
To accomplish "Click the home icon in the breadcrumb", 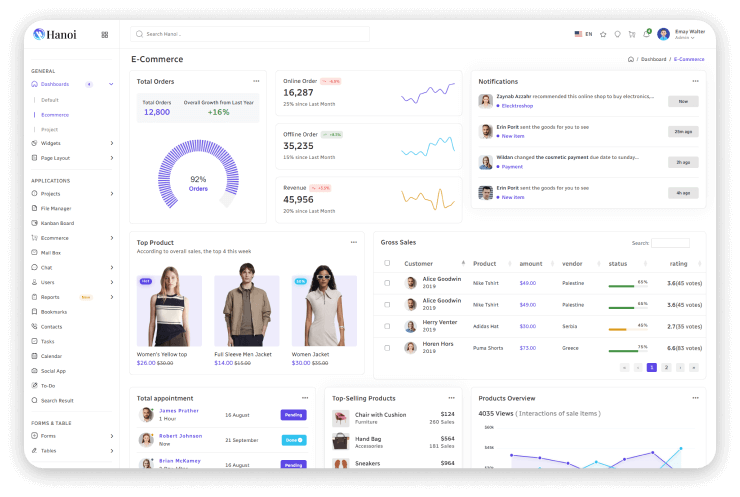I will (x=630, y=59).
